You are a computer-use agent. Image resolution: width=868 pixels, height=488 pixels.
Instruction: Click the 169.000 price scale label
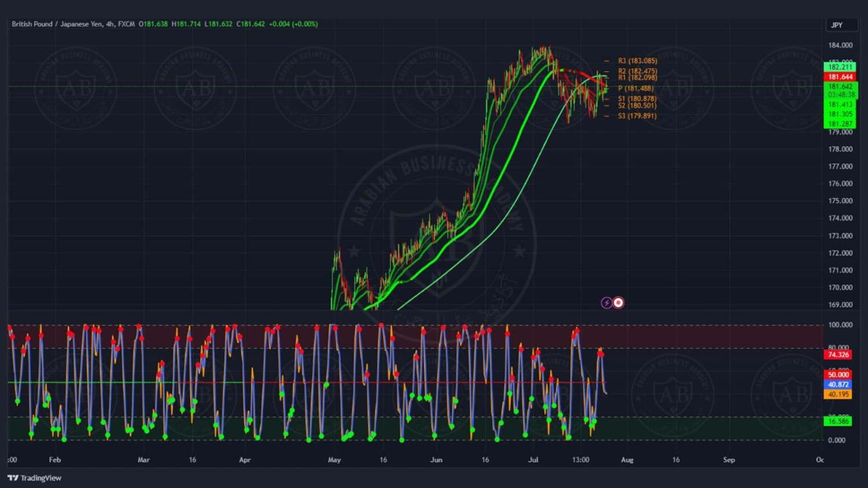pos(840,305)
